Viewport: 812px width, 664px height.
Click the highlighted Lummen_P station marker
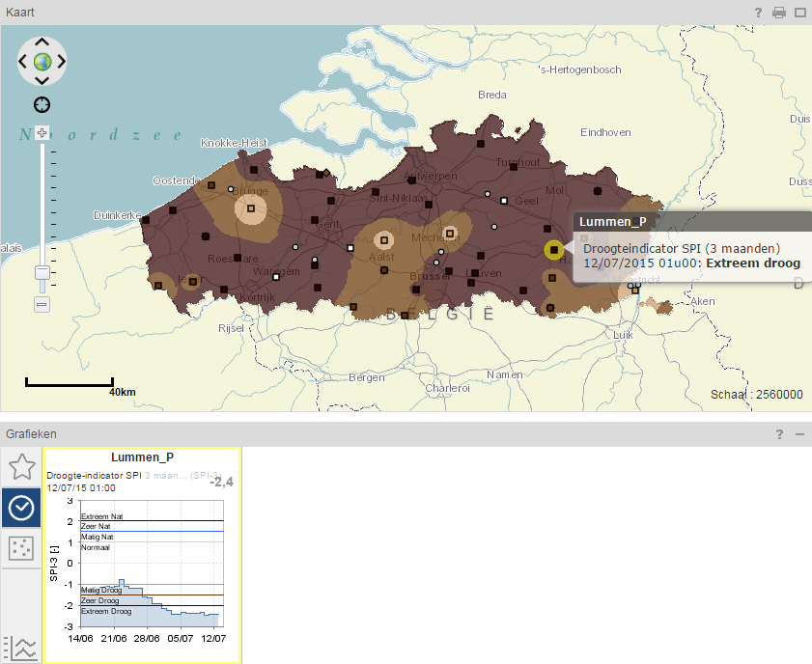click(554, 250)
